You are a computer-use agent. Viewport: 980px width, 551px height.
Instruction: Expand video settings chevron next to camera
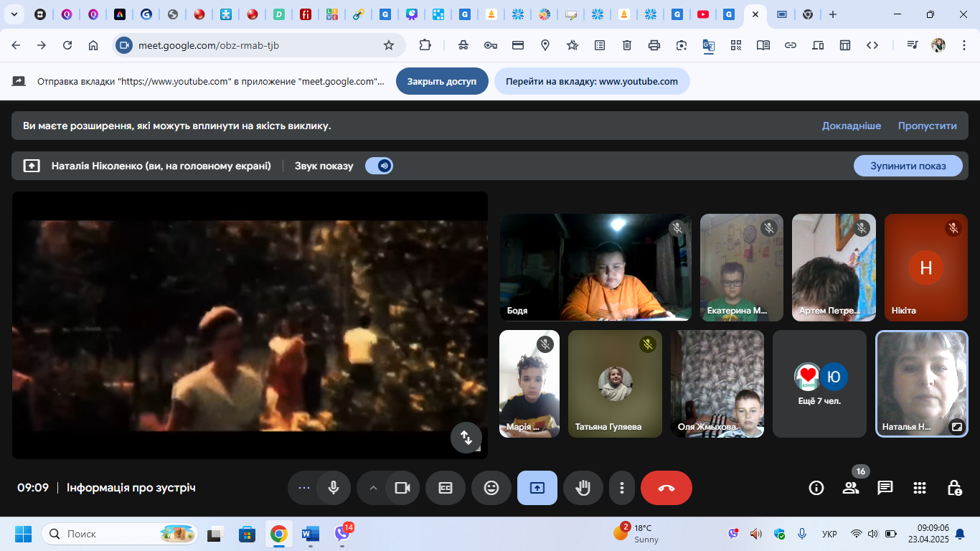(x=372, y=488)
